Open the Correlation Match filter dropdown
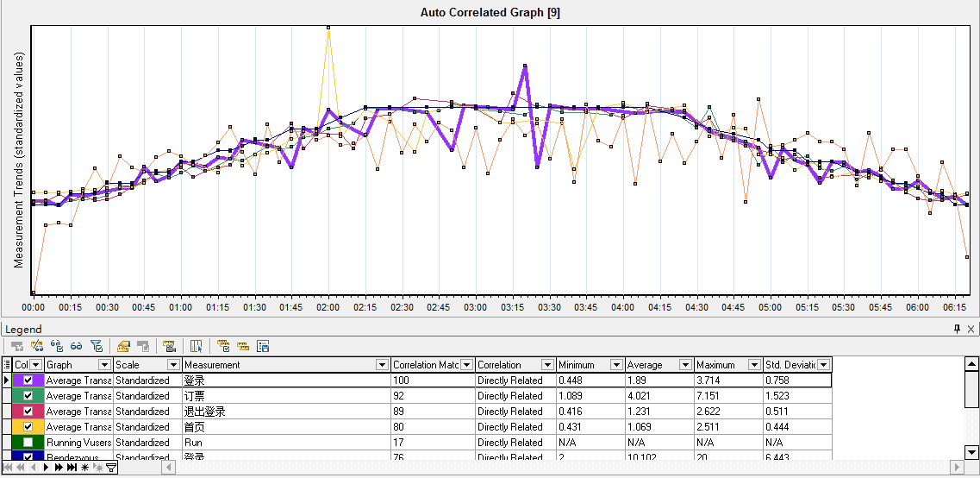Viewport: 980px width, 478px height. [466, 364]
